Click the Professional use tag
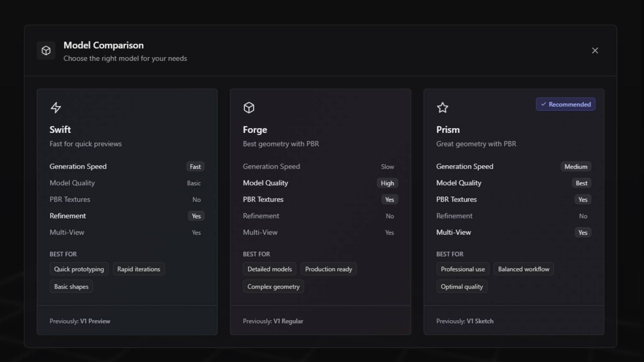The height and width of the screenshot is (362, 644). tap(463, 269)
